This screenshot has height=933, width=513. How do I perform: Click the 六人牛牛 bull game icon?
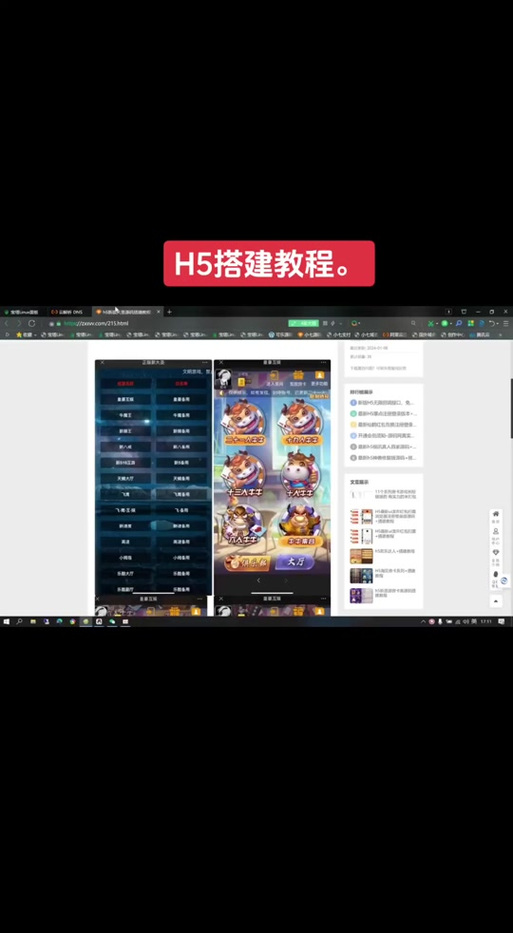point(245,526)
